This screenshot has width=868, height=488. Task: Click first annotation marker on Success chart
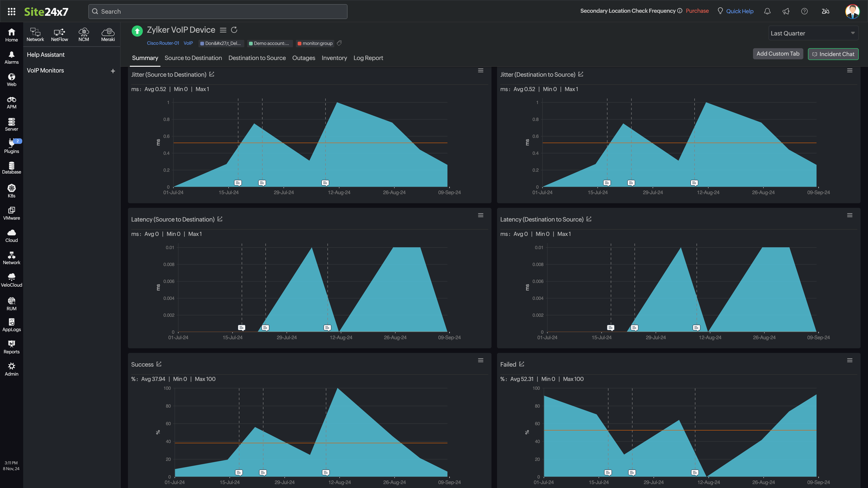coord(239,472)
